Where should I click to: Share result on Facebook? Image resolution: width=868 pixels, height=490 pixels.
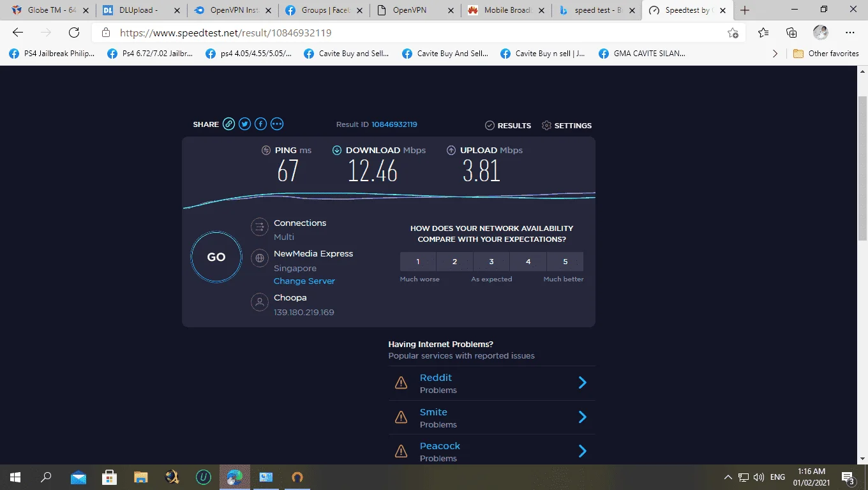coord(260,124)
